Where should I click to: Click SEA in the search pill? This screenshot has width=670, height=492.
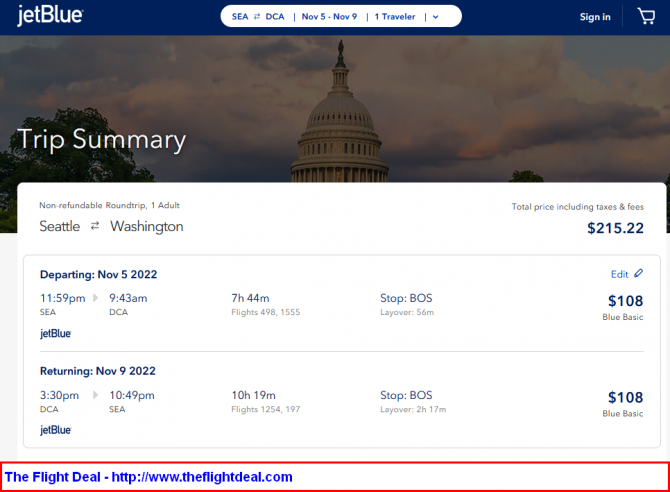(240, 17)
